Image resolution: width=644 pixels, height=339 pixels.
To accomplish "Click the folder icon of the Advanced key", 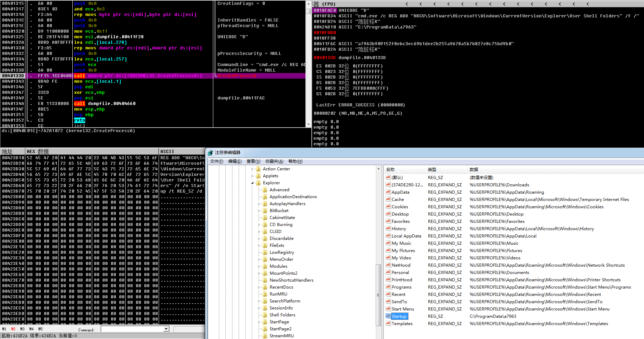I will click(265, 189).
